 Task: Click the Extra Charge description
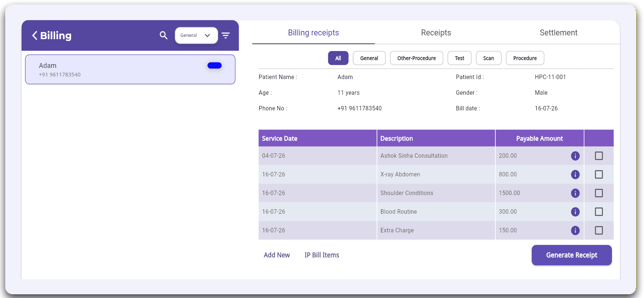click(397, 230)
